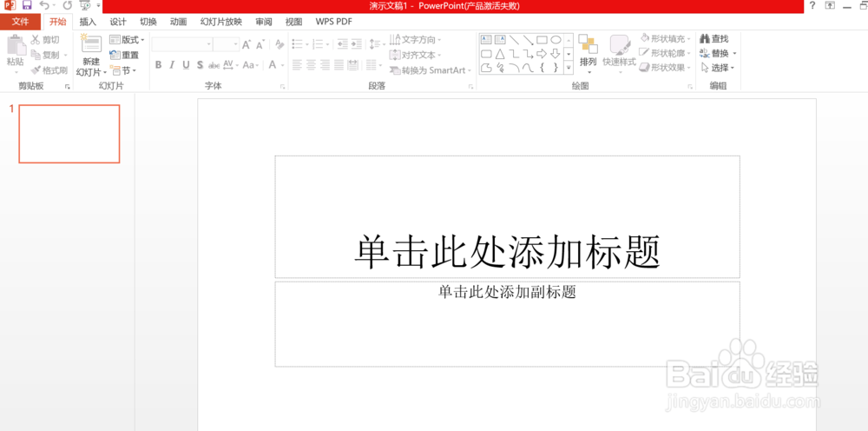
Task: Select the Isosceles Triangle shape
Action: click(x=501, y=54)
